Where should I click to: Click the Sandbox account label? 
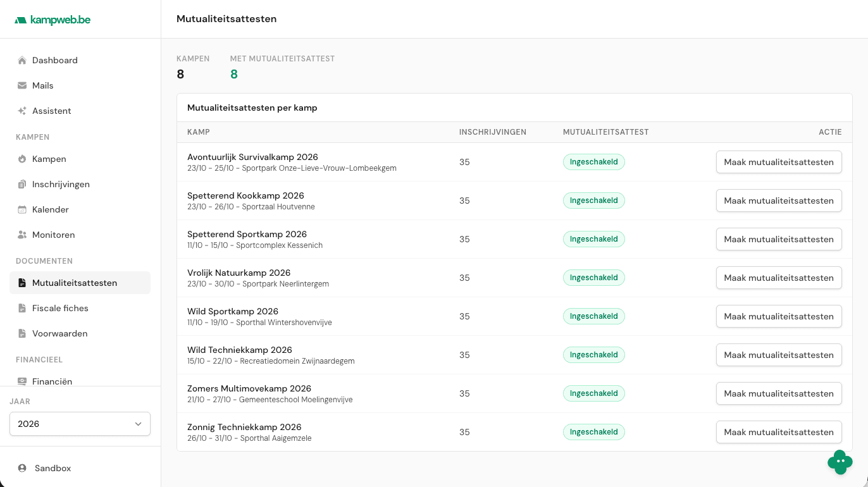(x=53, y=468)
